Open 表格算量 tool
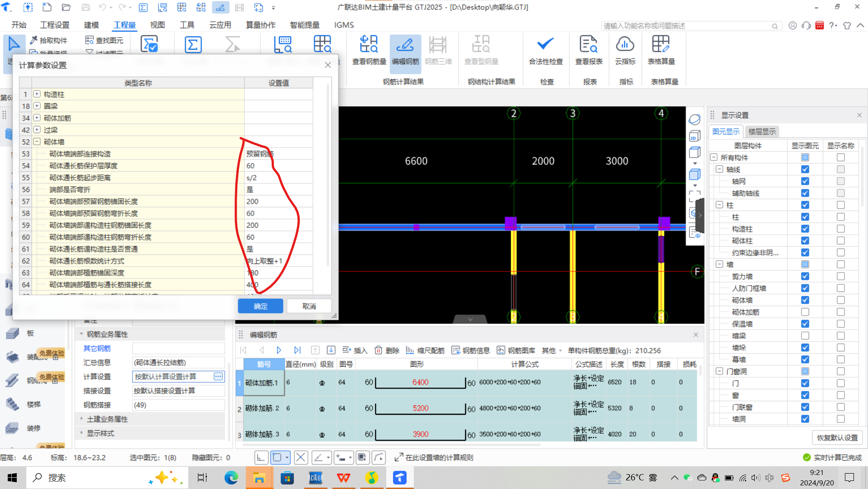 pyautogui.click(x=661, y=50)
